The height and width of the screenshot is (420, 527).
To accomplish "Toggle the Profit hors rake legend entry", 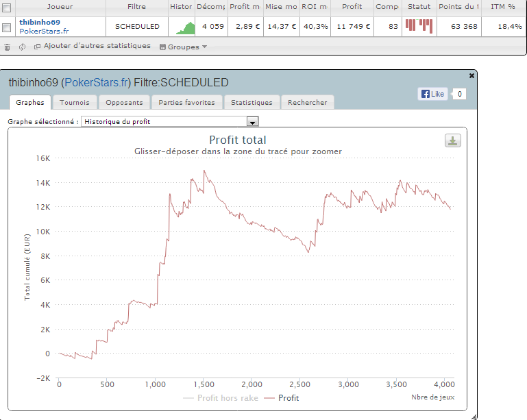I will tap(221, 398).
